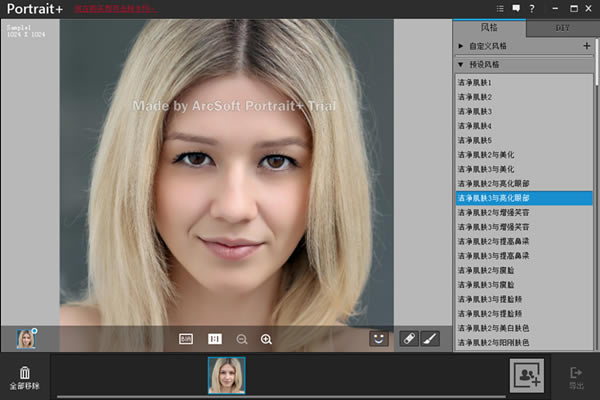600x400 pixels.
Task: Select the brush tool
Action: (430, 339)
